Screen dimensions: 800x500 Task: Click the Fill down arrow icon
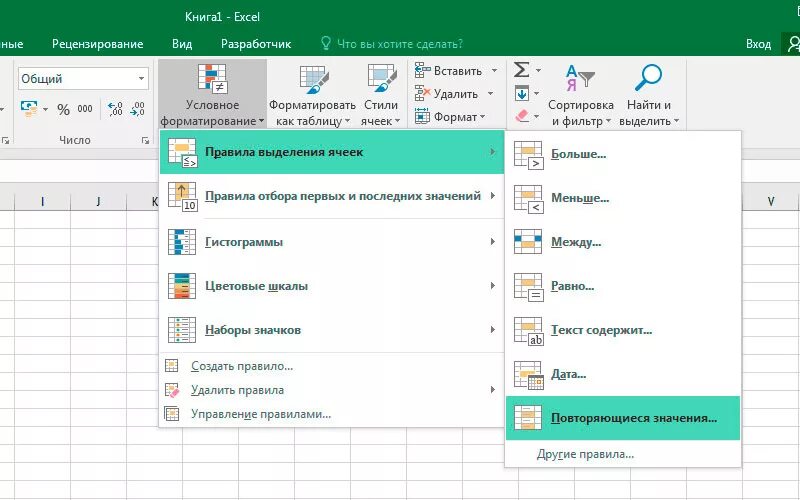tap(521, 93)
